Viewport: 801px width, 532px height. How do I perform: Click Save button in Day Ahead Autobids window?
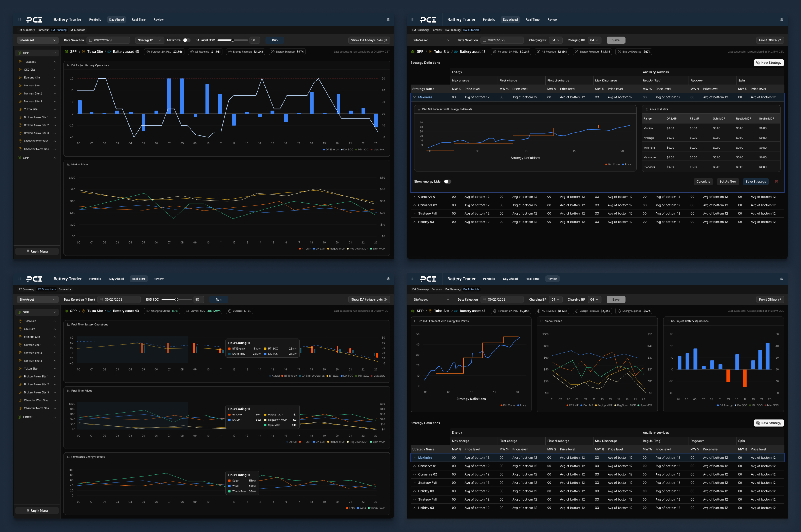tap(616, 40)
